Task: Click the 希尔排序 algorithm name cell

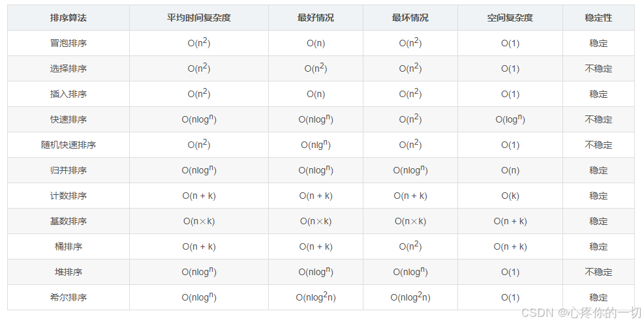Action: pyautogui.click(x=68, y=297)
